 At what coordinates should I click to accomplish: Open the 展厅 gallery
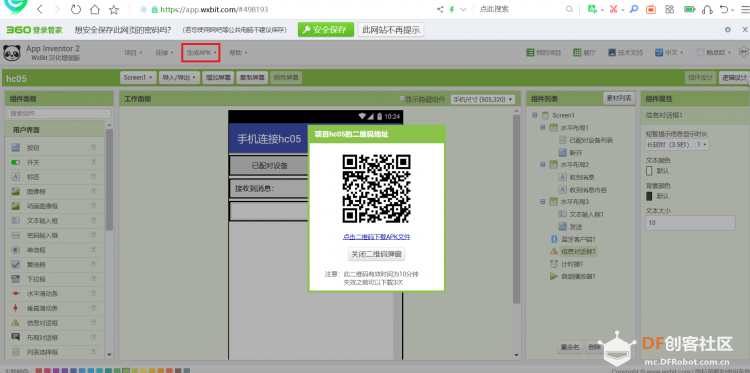(585, 53)
